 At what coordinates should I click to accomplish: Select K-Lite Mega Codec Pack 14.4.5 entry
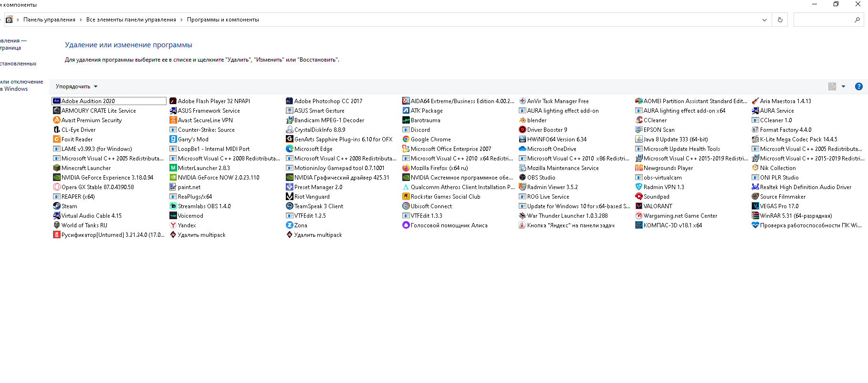coord(794,139)
